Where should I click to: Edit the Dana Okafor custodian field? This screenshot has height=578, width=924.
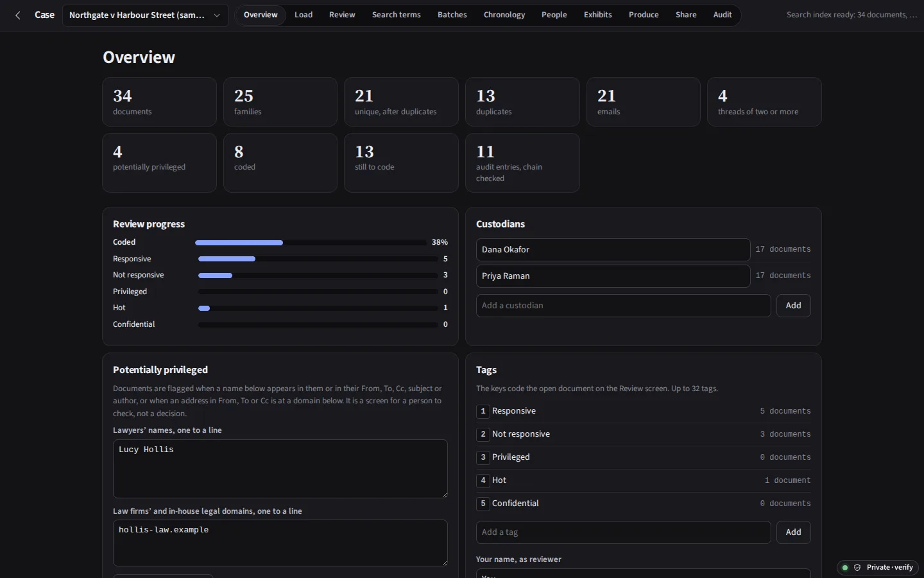pyautogui.click(x=613, y=250)
